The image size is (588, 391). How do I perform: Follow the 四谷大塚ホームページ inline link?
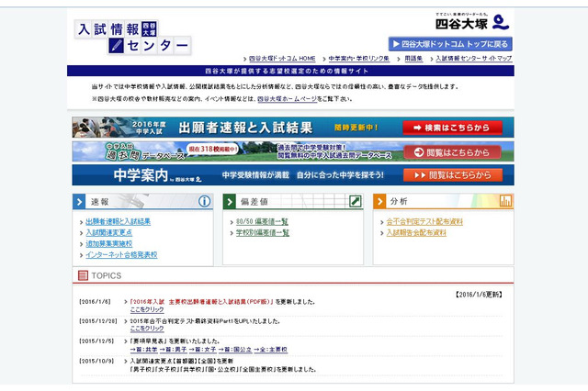click(x=287, y=99)
